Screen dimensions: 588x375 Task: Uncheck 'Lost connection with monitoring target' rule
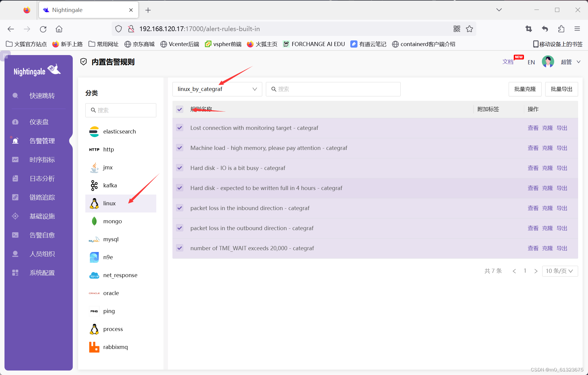pos(180,128)
